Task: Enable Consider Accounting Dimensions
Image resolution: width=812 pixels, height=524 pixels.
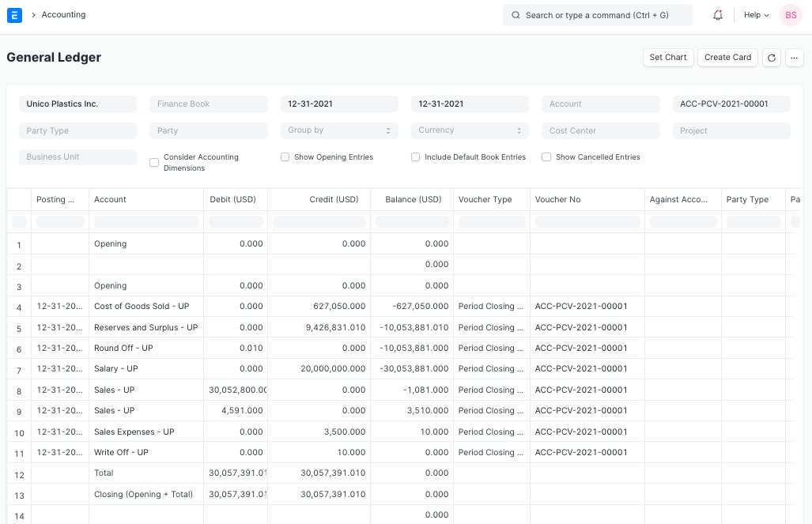Action: [x=153, y=162]
